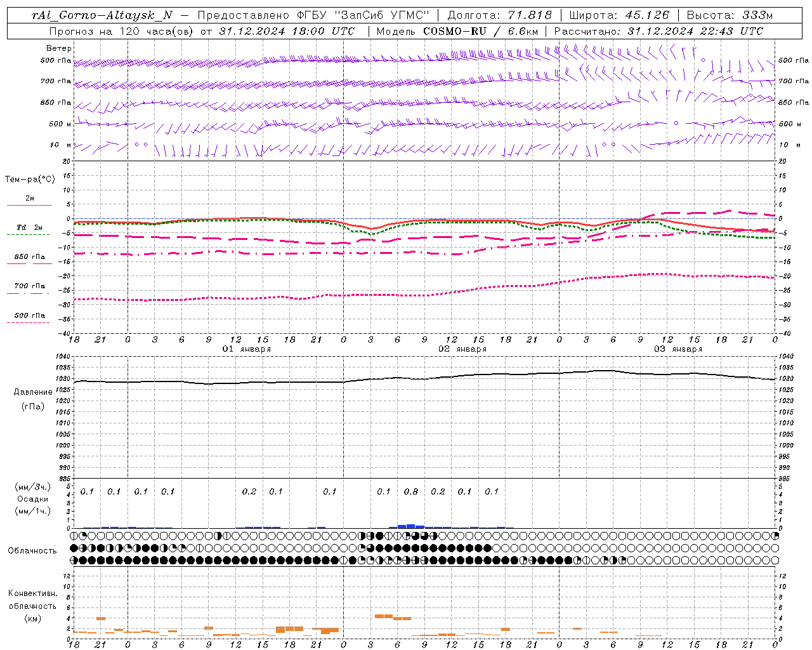812x650 pixels.
Task: Click the Модель COSMO-RU / 6.6км label
Action: tap(457, 31)
